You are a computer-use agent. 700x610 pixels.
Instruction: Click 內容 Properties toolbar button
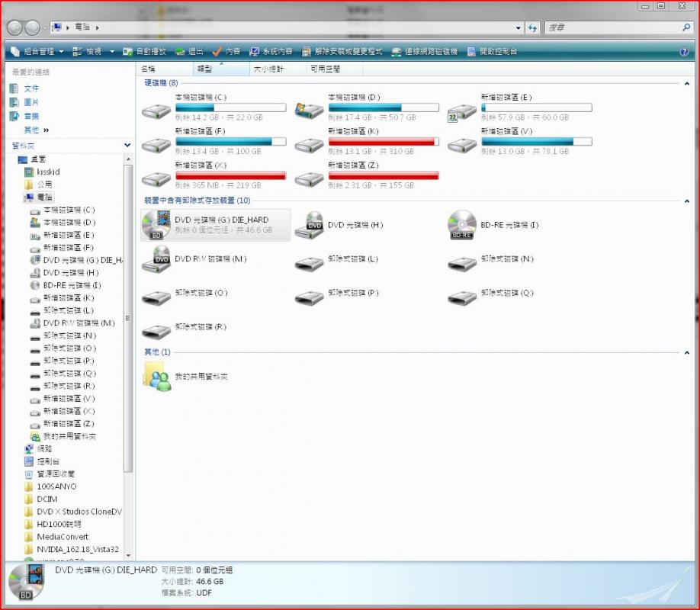tap(226, 52)
